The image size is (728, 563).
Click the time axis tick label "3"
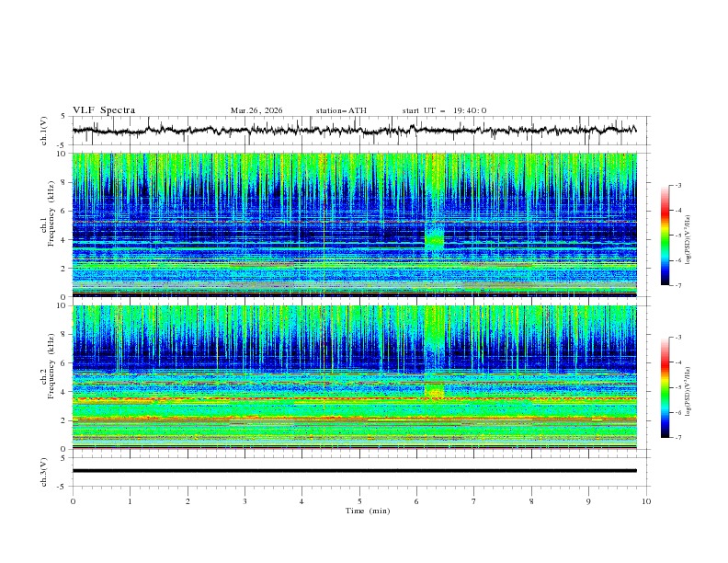(245, 501)
